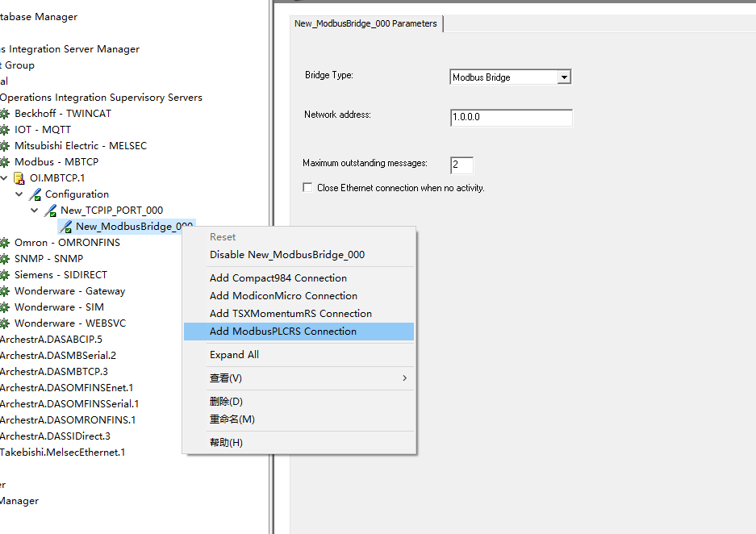This screenshot has width=756, height=534.
Task: Click the Mitsubishi Electric - MELSEC gear icon
Action: [4, 146]
